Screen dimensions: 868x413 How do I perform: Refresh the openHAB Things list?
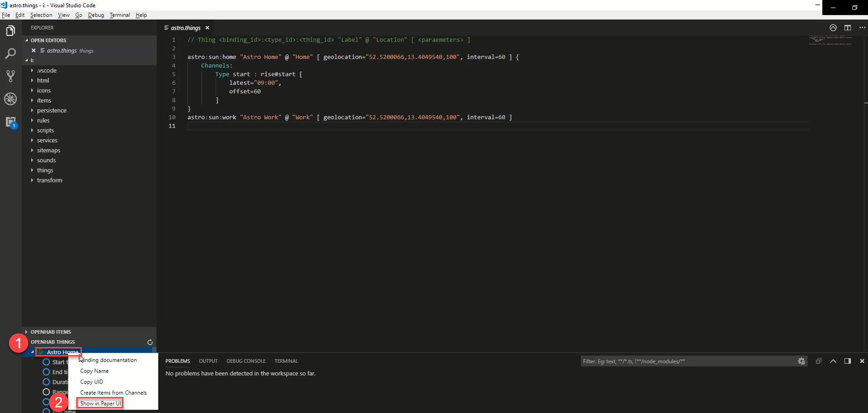(150, 342)
